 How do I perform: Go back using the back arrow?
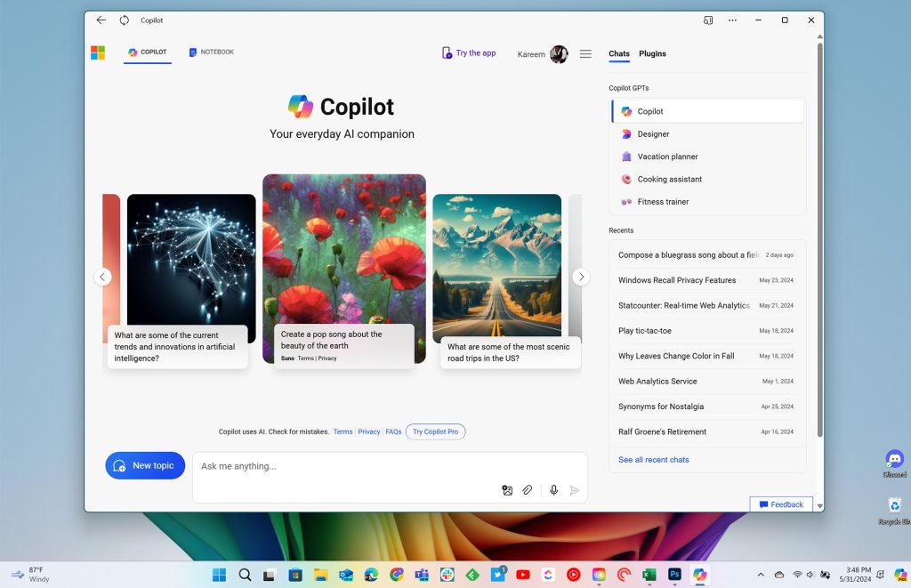click(101, 20)
